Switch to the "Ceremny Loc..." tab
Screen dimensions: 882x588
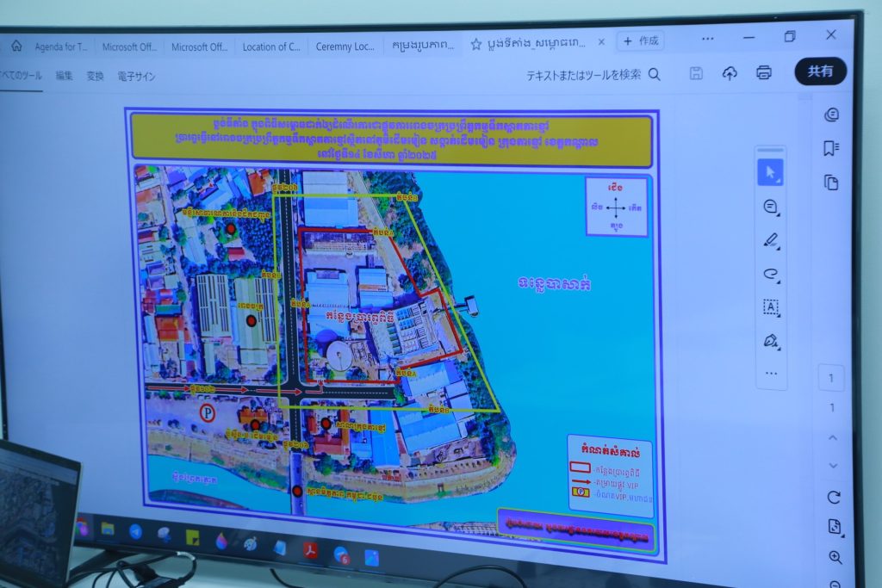pos(345,46)
